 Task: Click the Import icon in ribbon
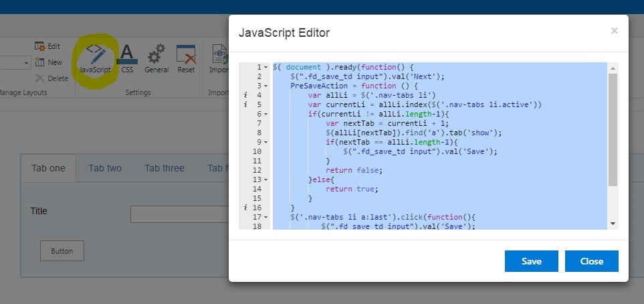coord(219,59)
